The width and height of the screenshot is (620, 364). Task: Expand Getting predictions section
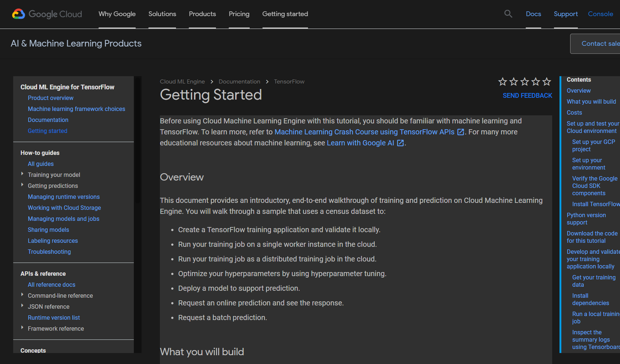22,185
